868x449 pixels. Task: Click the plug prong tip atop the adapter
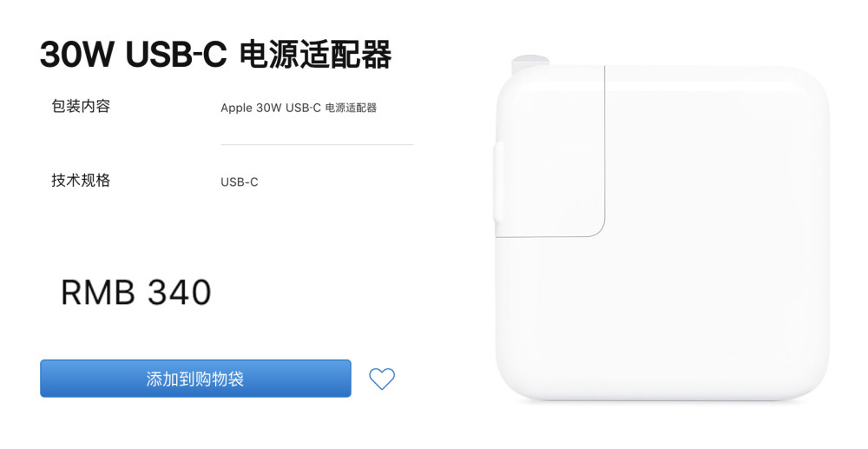tap(529, 60)
